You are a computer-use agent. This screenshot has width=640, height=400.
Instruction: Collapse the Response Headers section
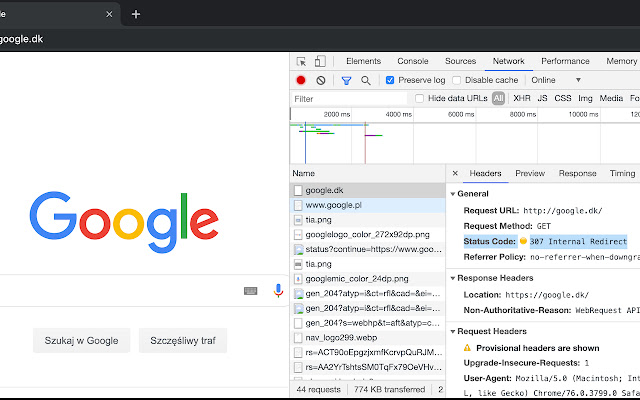[x=453, y=278]
